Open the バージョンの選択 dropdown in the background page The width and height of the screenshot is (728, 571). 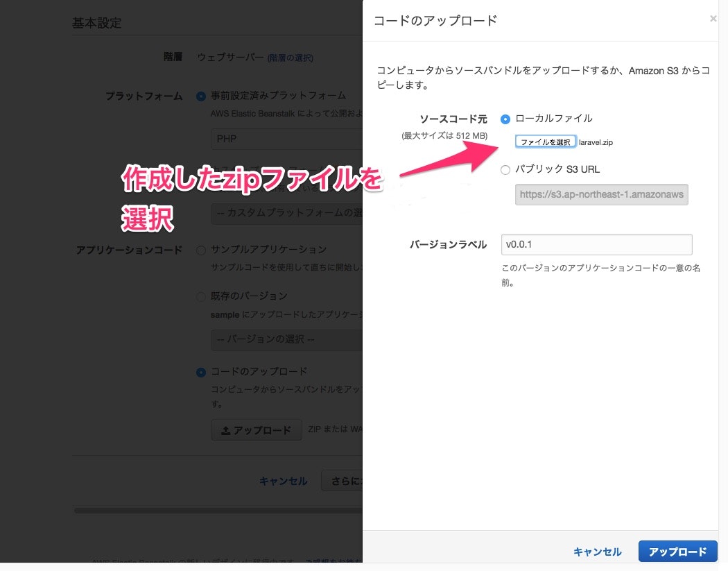coord(286,340)
